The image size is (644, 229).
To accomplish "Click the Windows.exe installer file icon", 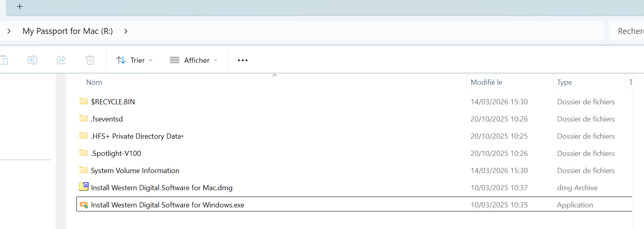I will pyautogui.click(x=84, y=205).
